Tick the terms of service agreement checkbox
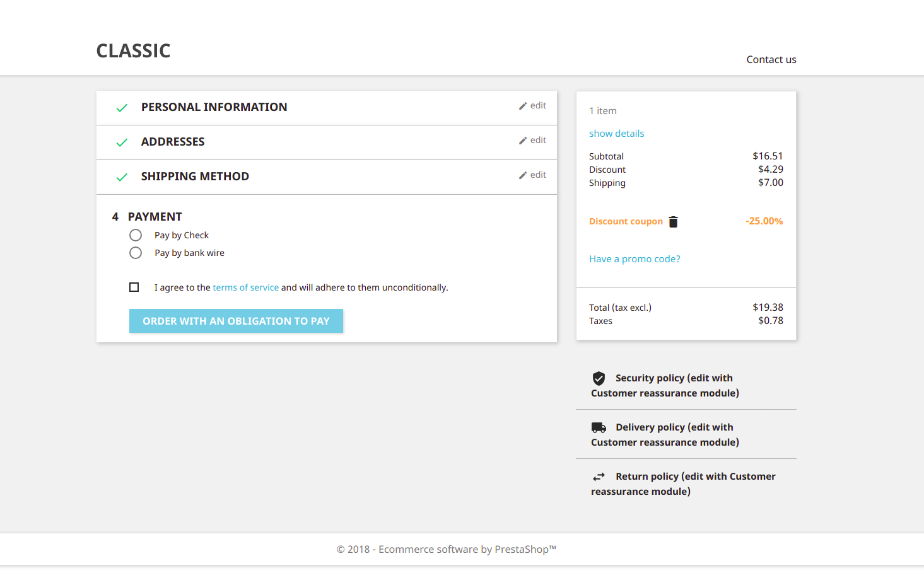The image size is (924, 573). [134, 287]
